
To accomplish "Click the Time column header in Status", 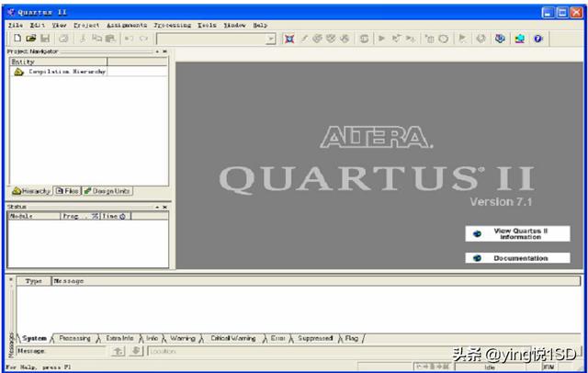I will point(116,216).
